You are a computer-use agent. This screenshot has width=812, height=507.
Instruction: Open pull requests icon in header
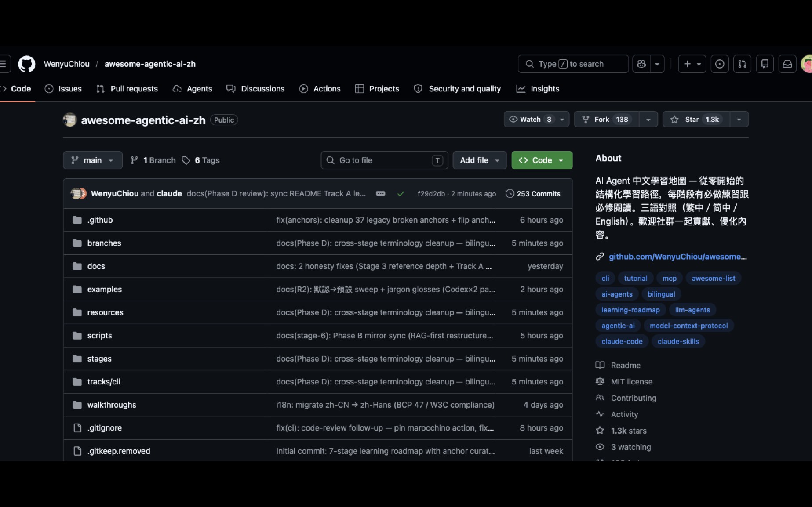742,64
